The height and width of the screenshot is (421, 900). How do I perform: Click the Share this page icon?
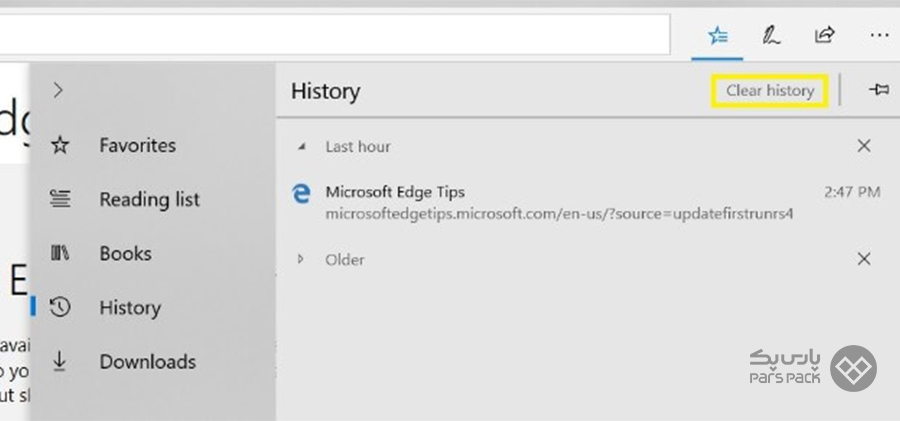(x=824, y=36)
